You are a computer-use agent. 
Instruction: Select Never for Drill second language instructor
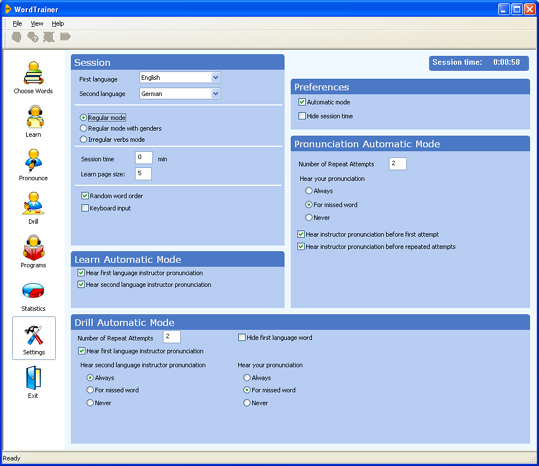pyautogui.click(x=90, y=402)
